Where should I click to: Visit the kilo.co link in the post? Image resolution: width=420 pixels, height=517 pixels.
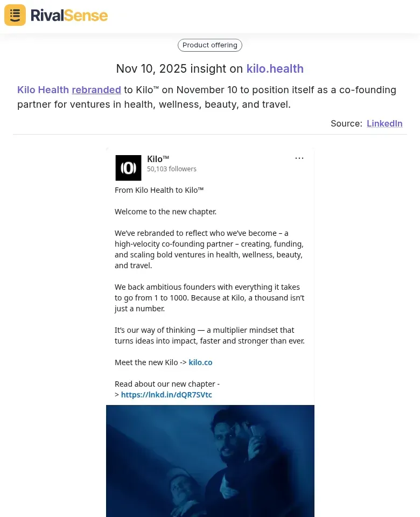[200, 362]
